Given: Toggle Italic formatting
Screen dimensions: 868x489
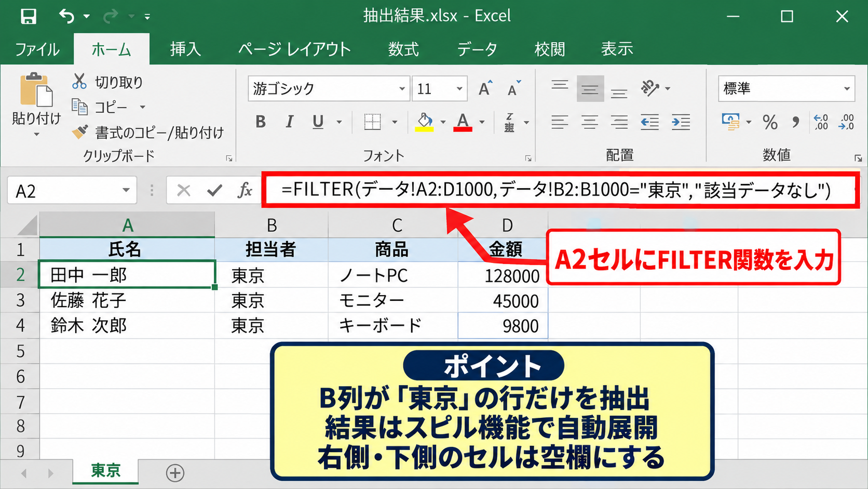Looking at the screenshot, I should (289, 122).
